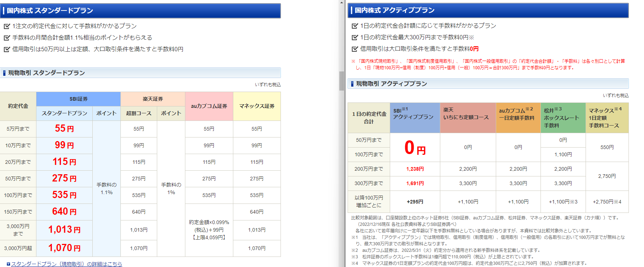The height and width of the screenshot is (267, 644).
Task: Click the 約定代金 header cell
Action: (18, 106)
